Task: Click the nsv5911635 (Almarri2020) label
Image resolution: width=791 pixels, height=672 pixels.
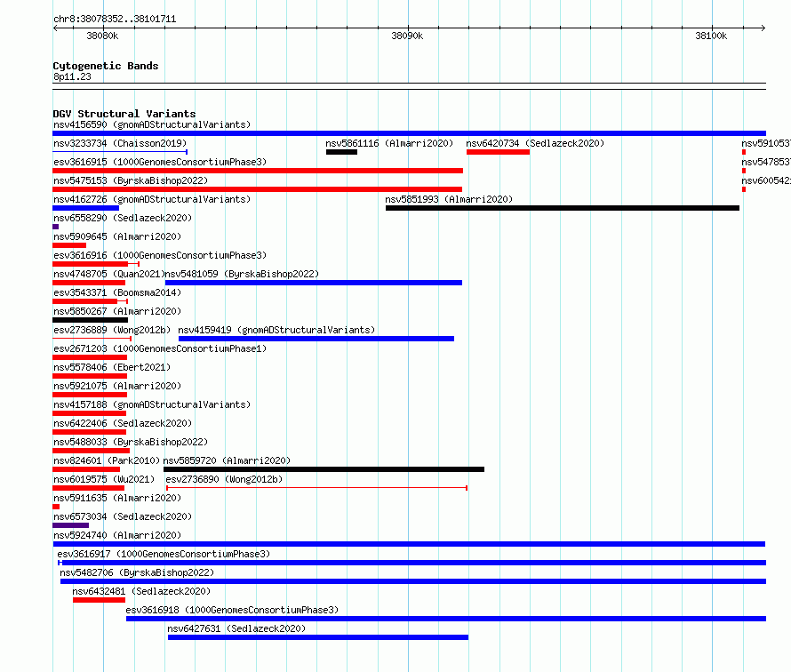Action: [117, 498]
